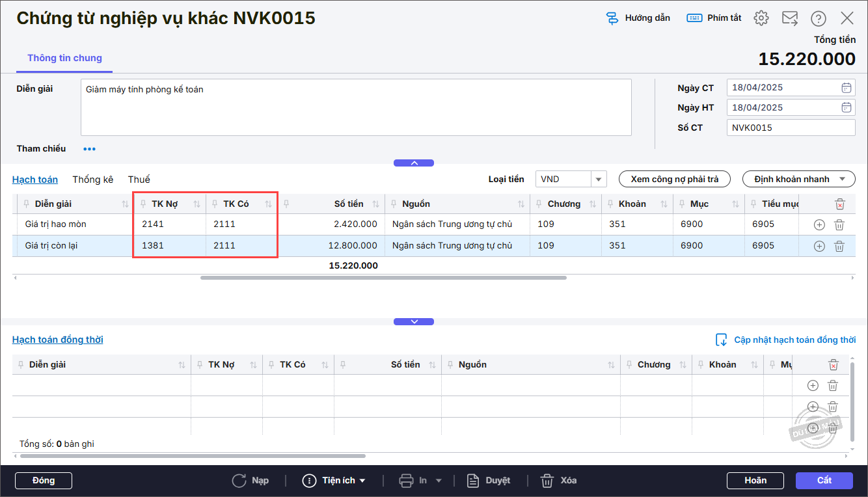Viewport: 868px width, 497px height.
Task: Click the Tham chiếu three-dots icon
Action: pos(89,149)
